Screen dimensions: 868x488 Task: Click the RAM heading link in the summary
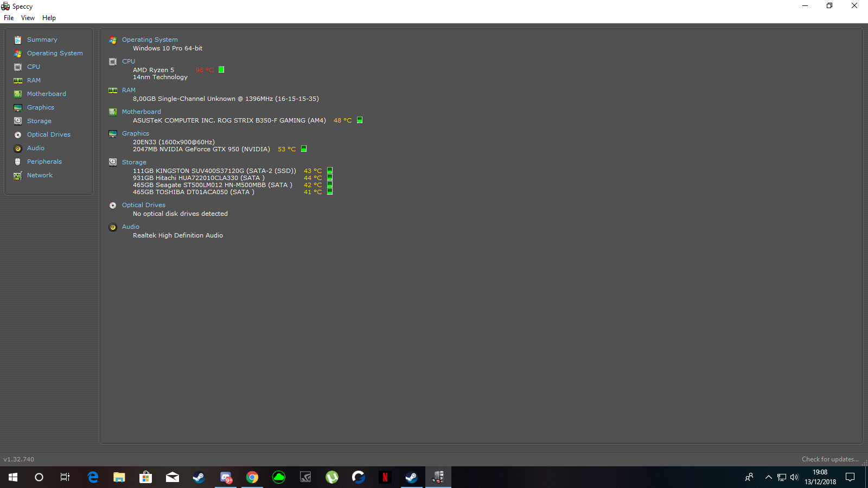[129, 90]
